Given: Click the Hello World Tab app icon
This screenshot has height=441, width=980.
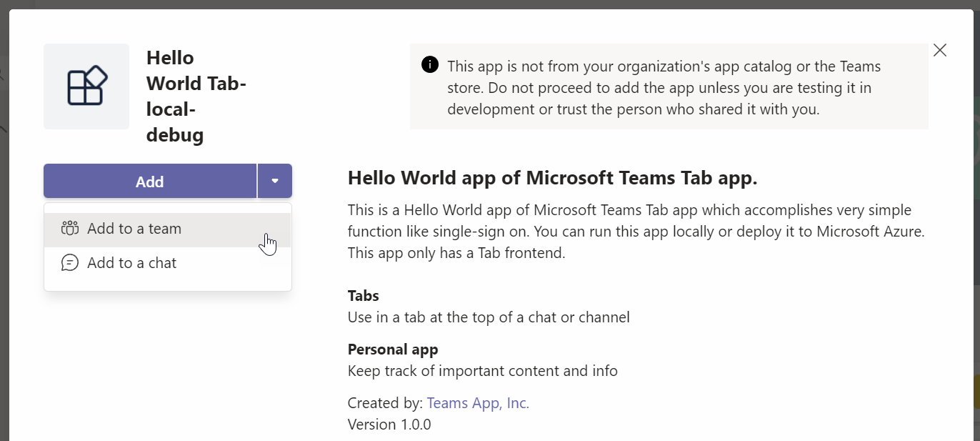Looking at the screenshot, I should coord(86,86).
